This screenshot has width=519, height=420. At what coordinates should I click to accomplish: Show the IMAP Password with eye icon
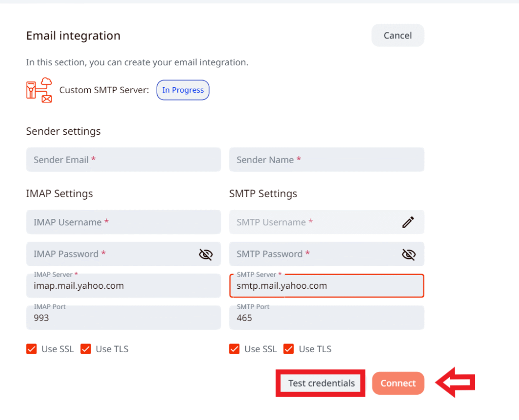tap(206, 254)
